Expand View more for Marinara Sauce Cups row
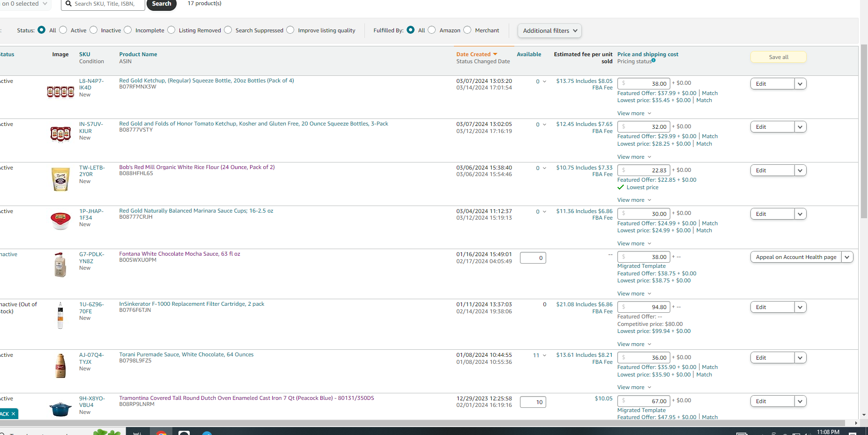 (x=634, y=243)
